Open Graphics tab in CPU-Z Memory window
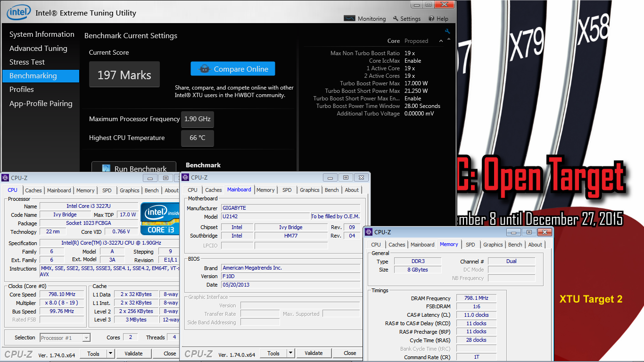 (x=493, y=245)
